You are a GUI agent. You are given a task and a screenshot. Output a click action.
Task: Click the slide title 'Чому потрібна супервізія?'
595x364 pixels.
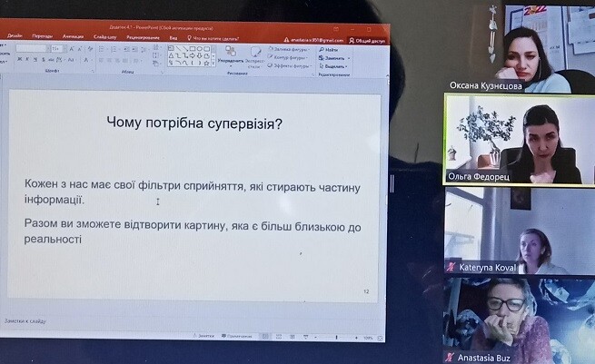(x=194, y=123)
